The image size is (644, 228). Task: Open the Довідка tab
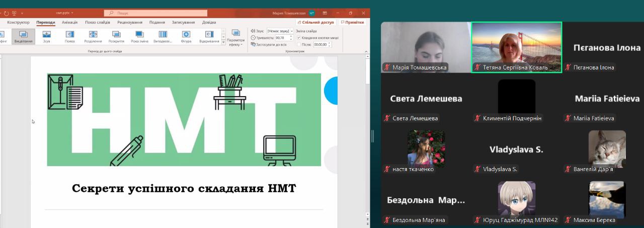(209, 22)
